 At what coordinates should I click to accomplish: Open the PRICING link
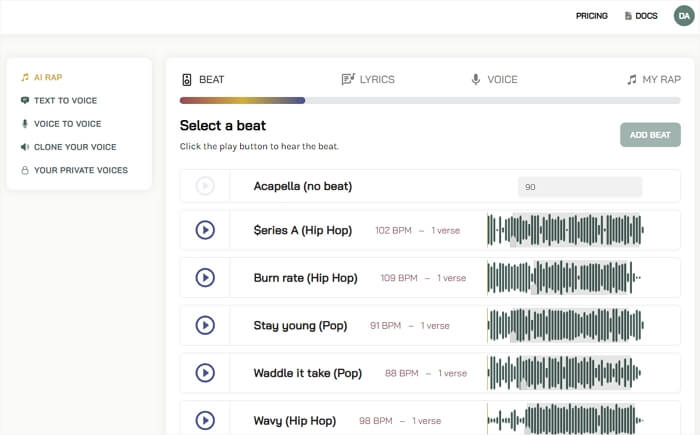[x=592, y=16]
